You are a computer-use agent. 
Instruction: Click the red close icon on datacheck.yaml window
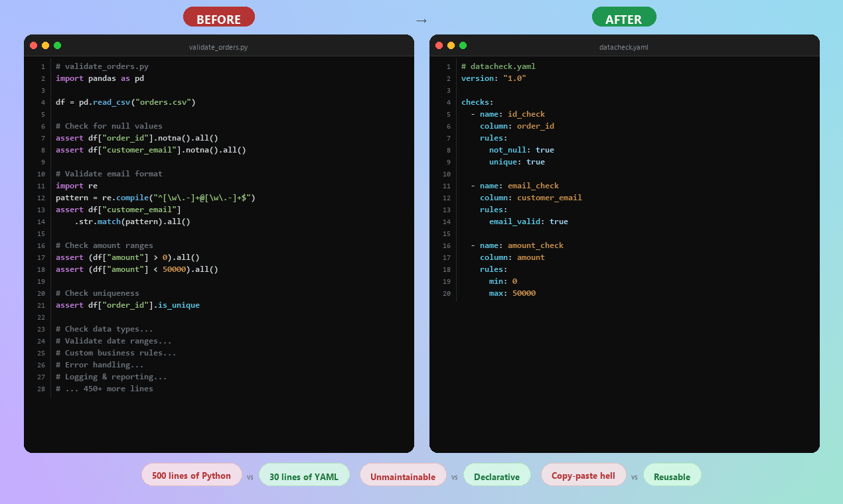(x=439, y=45)
